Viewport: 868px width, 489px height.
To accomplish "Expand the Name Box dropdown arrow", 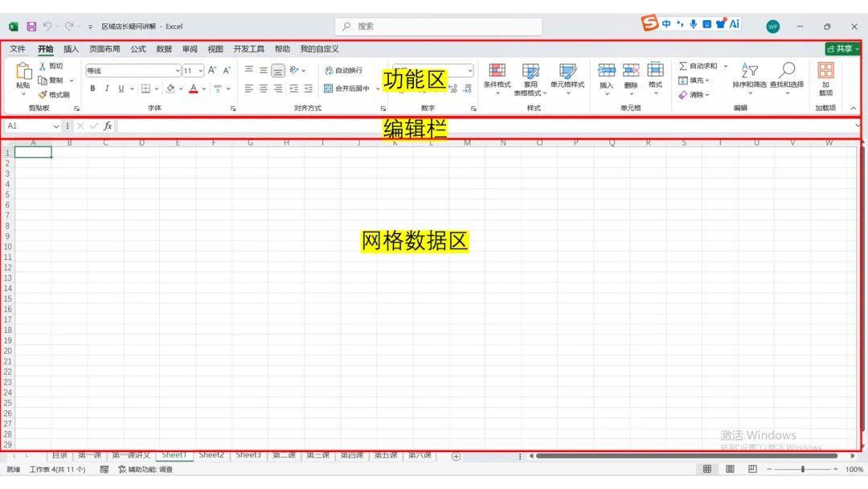I will (x=56, y=126).
